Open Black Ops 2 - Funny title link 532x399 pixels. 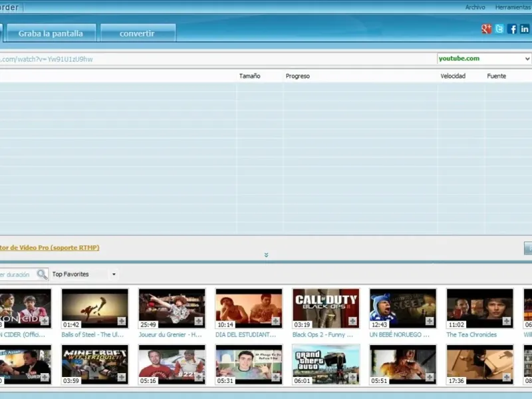point(323,334)
